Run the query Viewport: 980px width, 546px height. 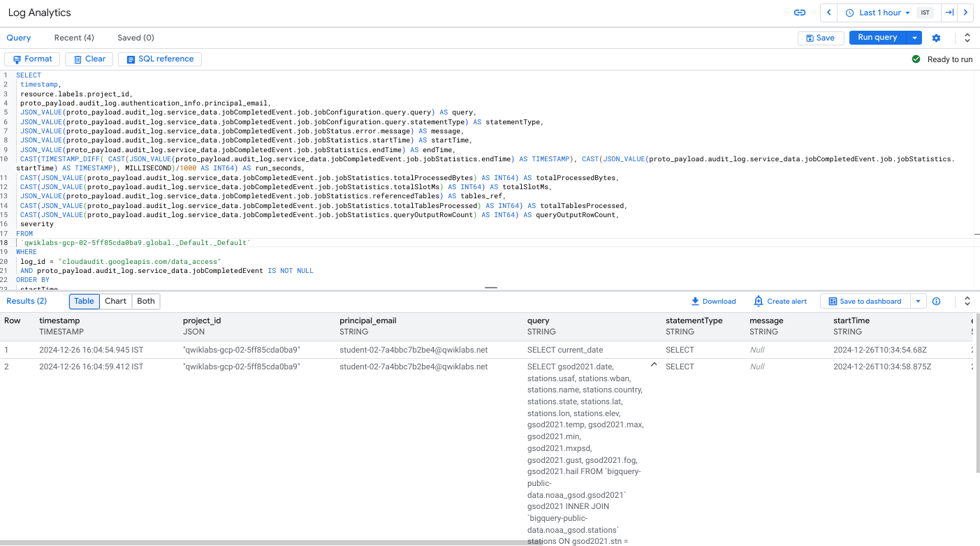pyautogui.click(x=877, y=38)
